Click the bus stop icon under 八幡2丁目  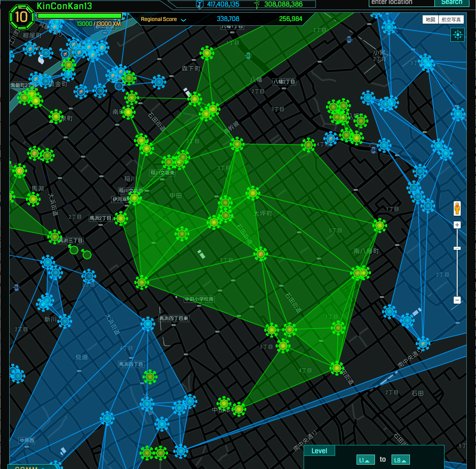284,88
